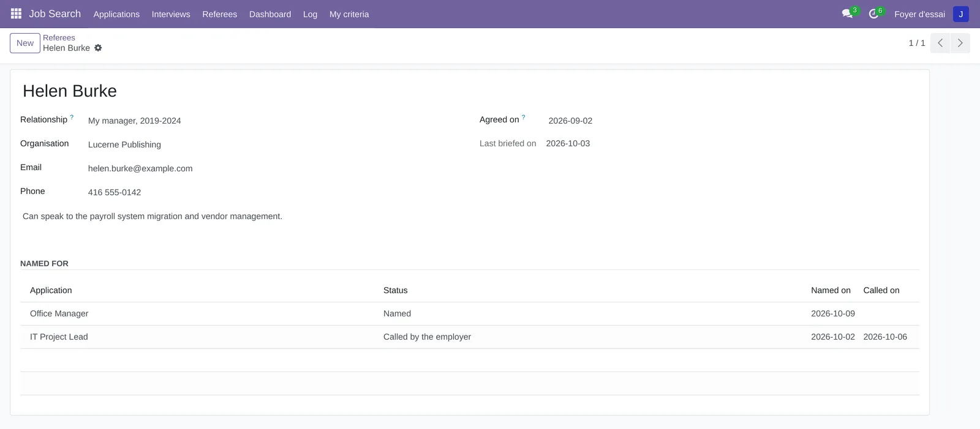Open the user avatar J menu
This screenshot has width=980, height=429.
tap(960, 14)
